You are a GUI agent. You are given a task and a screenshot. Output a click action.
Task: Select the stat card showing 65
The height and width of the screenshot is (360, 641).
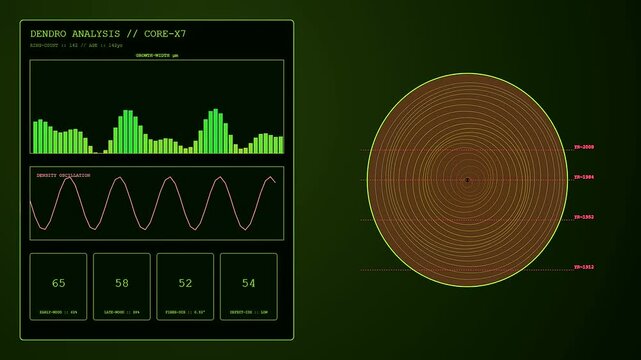click(58, 287)
